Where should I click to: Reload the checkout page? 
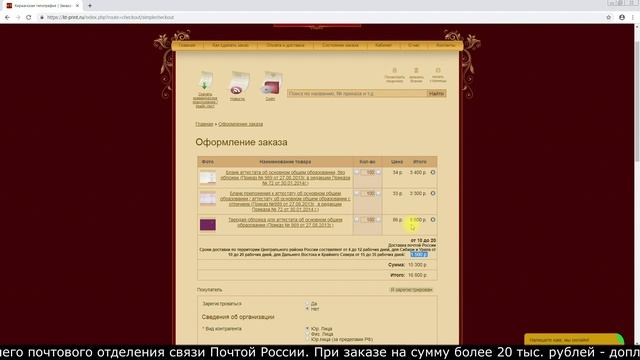(29, 18)
